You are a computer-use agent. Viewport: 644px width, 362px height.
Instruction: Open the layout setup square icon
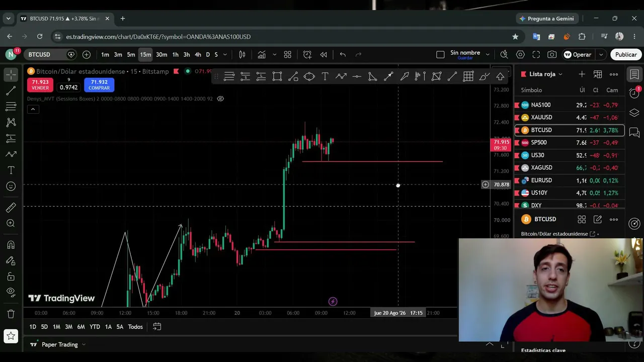[440, 54]
